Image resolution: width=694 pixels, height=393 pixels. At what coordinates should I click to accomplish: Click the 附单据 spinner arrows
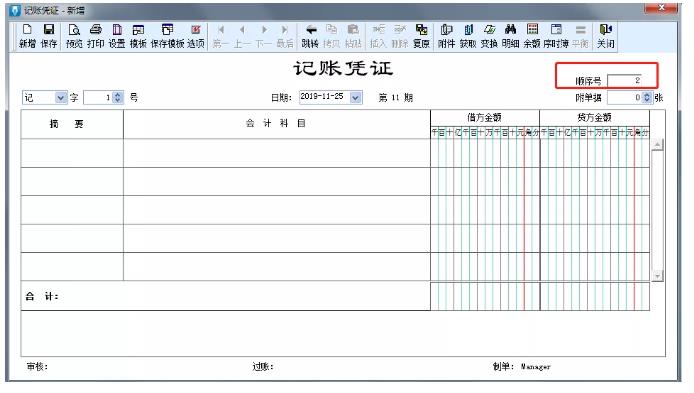647,97
